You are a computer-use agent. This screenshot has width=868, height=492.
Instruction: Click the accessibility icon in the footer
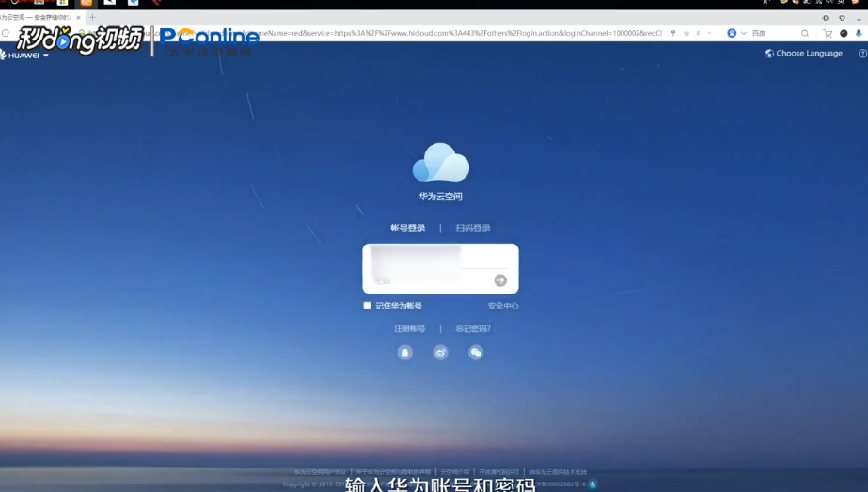pyautogui.click(x=592, y=484)
